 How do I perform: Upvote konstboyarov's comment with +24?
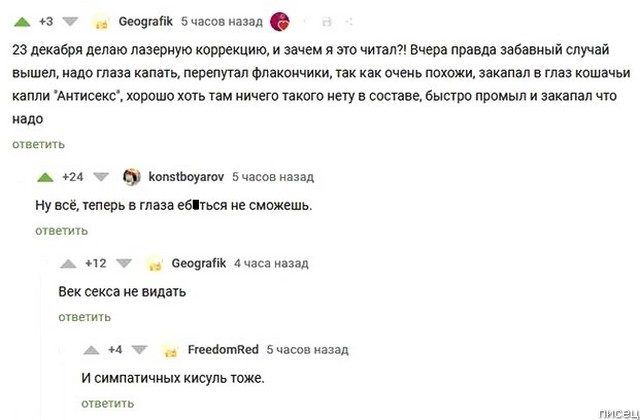45,177
